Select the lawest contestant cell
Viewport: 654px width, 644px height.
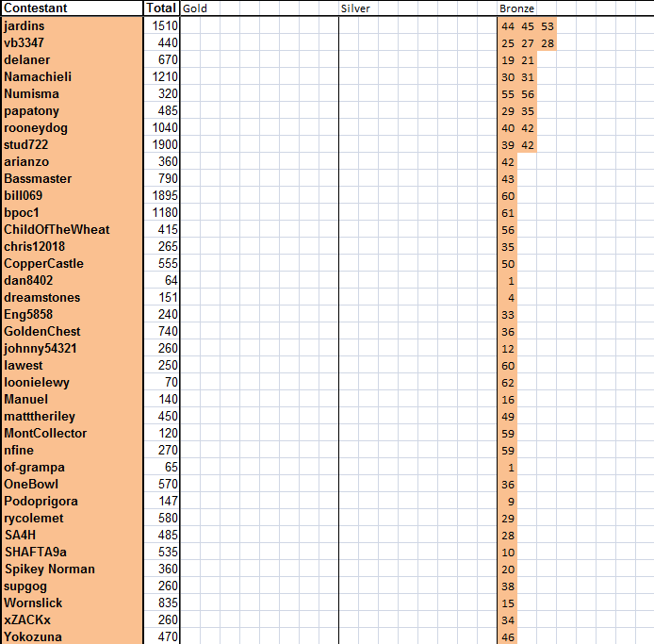73,365
